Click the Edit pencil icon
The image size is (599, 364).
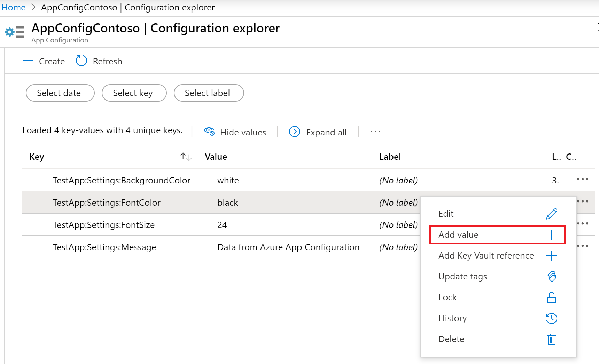pyautogui.click(x=551, y=214)
